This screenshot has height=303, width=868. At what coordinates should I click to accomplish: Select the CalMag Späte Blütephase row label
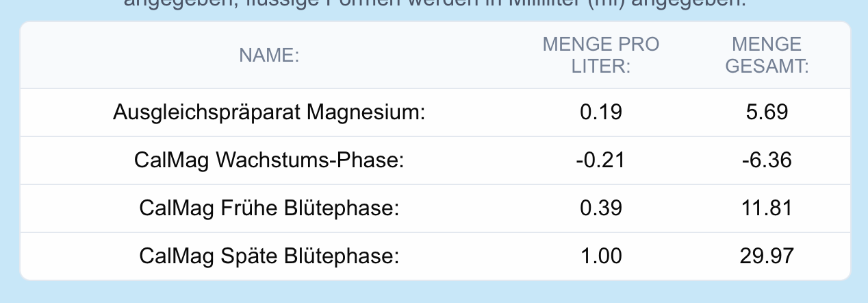tap(269, 256)
